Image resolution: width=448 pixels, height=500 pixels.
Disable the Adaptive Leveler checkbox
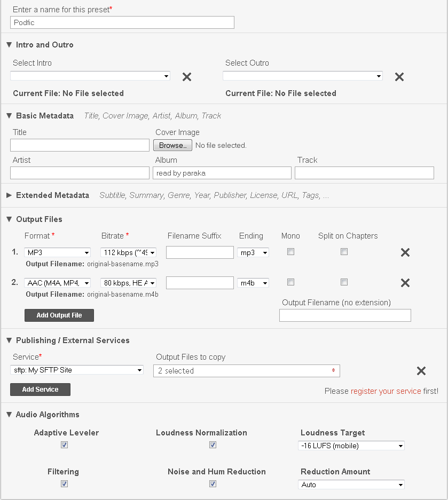tap(64, 445)
